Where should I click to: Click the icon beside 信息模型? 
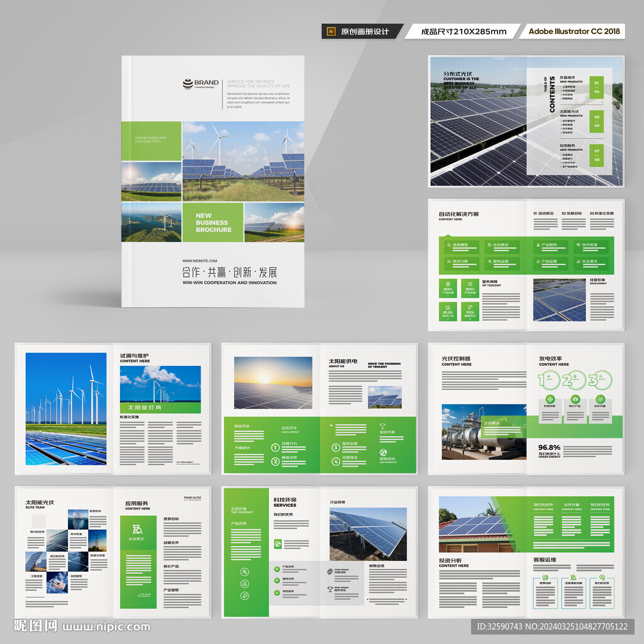pyautogui.click(x=449, y=245)
